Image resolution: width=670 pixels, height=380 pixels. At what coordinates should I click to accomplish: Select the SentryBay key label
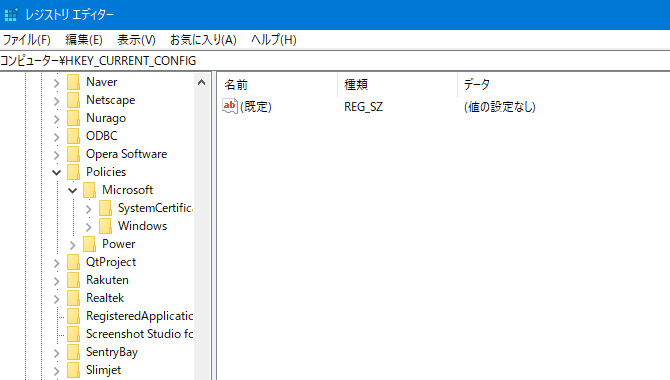coord(112,352)
